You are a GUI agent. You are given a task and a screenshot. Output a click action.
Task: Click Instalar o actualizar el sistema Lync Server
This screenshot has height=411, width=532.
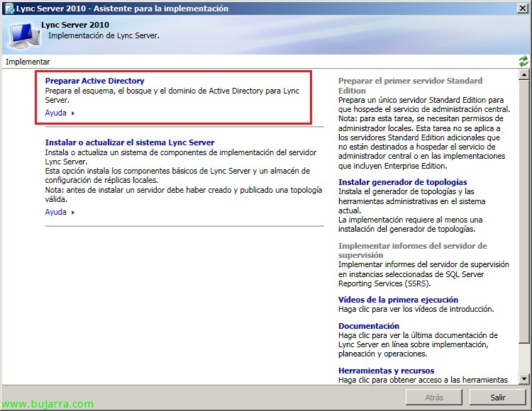[130, 142]
